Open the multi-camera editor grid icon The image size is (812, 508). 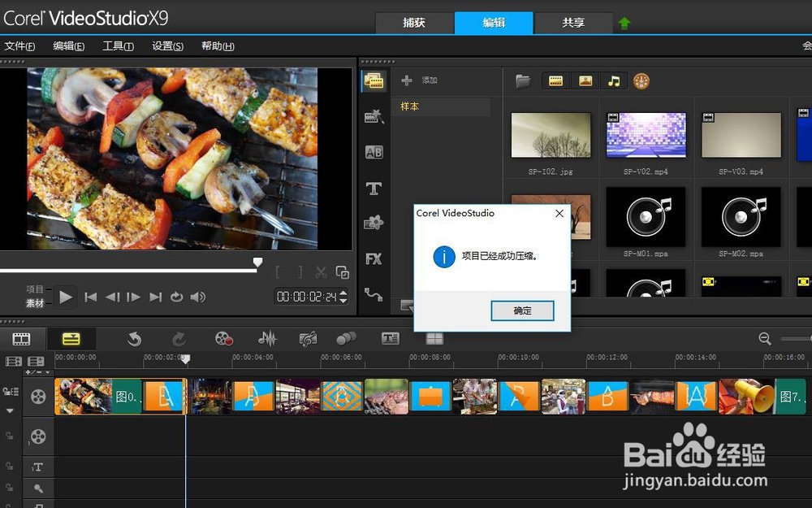pos(434,339)
